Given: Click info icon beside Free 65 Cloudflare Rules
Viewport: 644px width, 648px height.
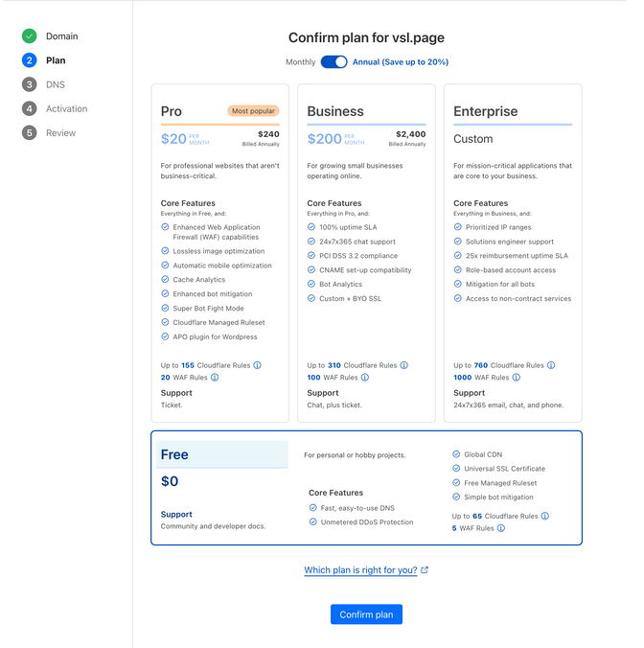Looking at the screenshot, I should (x=545, y=516).
